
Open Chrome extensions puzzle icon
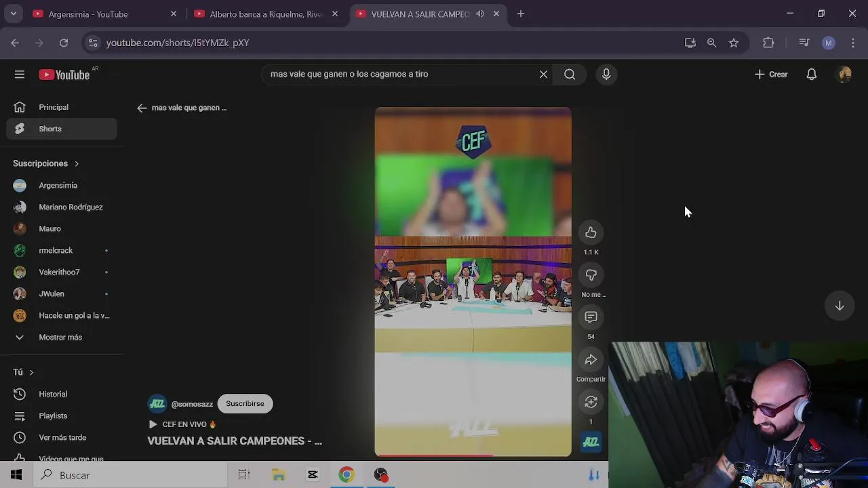point(768,43)
